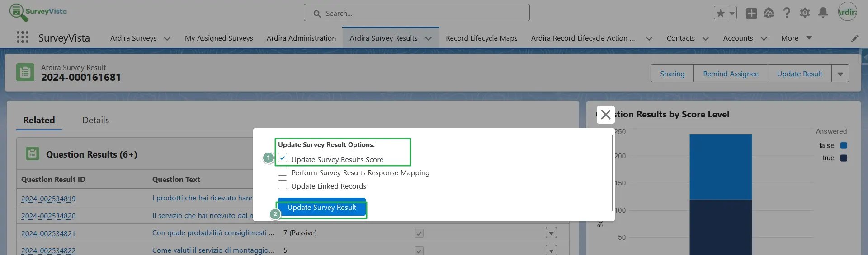Expand the Ardira Surveys chevron menu

[167, 39]
